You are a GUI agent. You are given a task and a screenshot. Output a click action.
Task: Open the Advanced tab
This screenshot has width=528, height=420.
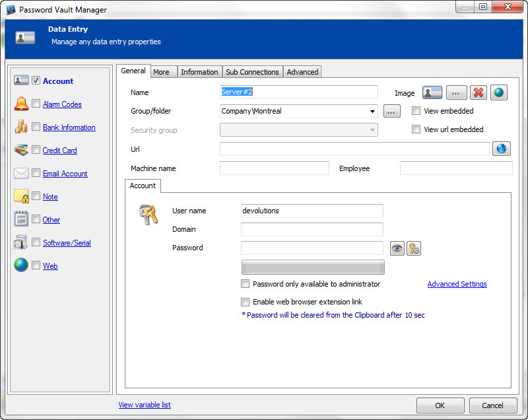(x=302, y=72)
